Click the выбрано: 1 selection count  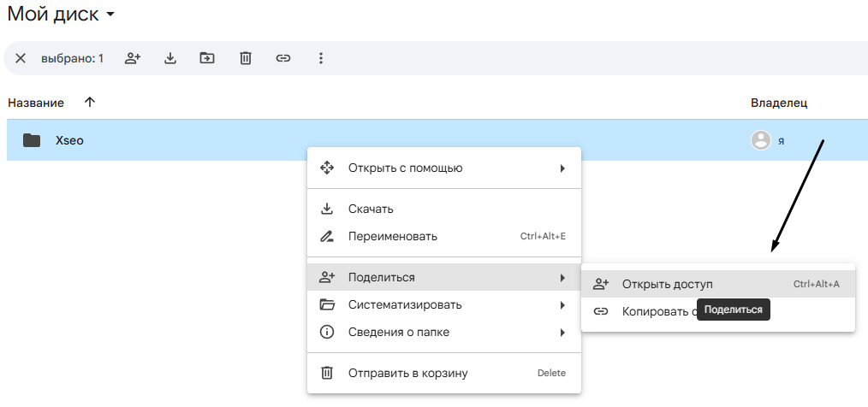72,58
